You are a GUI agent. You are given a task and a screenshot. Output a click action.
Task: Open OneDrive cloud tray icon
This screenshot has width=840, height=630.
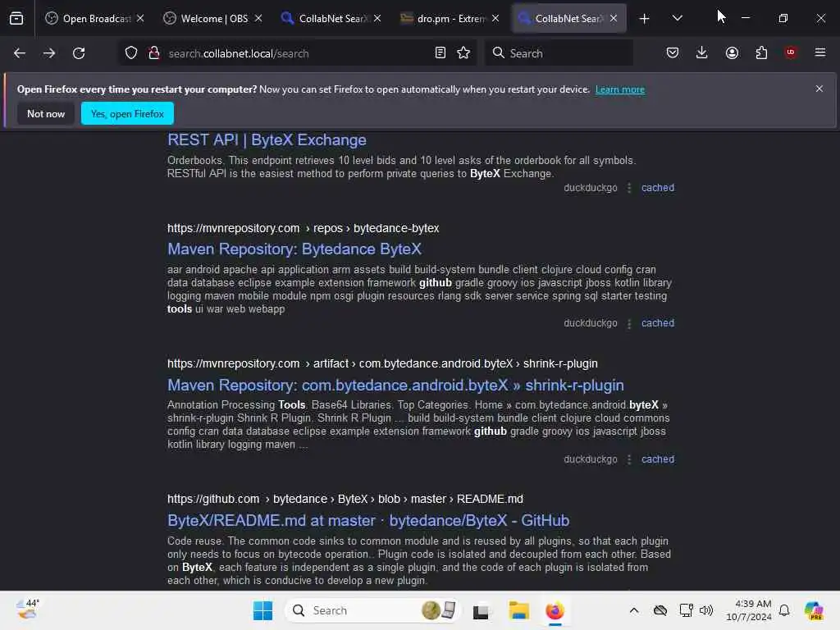[x=660, y=610]
